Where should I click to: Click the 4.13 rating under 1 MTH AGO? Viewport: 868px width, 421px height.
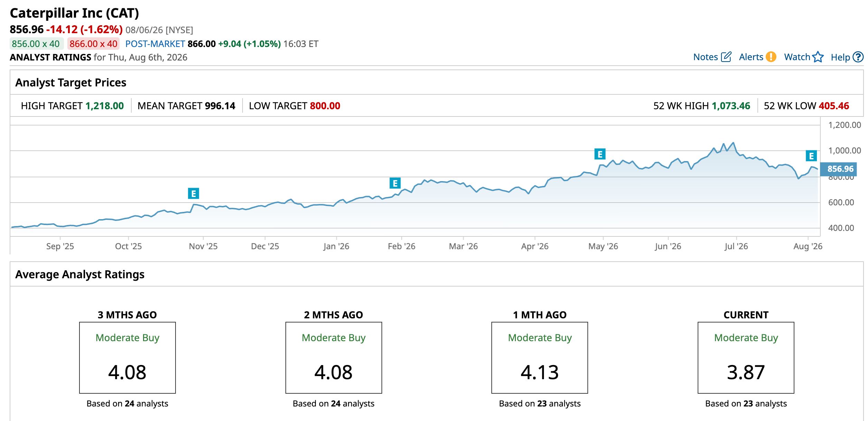coord(540,372)
